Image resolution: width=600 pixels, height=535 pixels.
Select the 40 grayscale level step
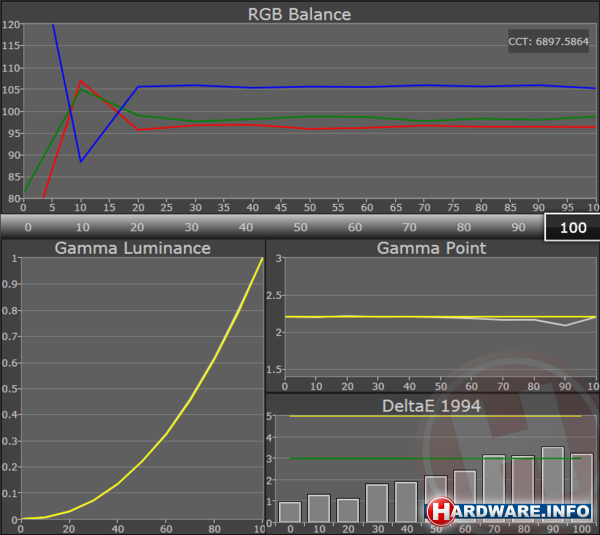pyautogui.click(x=245, y=227)
